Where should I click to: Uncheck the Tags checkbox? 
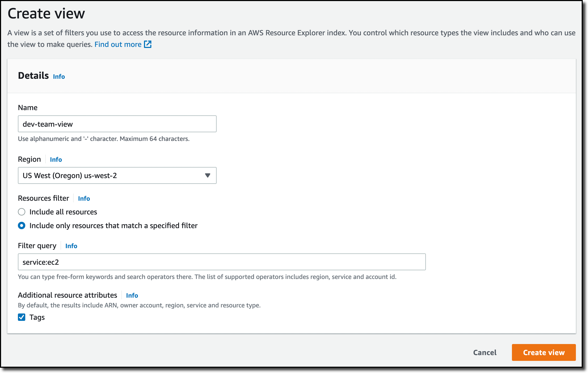coord(22,317)
